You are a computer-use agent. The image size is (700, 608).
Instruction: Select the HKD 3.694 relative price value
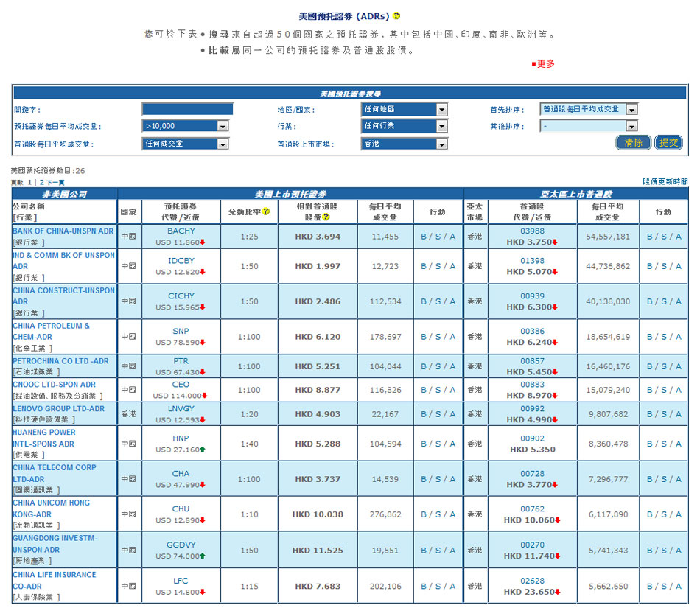coord(318,237)
